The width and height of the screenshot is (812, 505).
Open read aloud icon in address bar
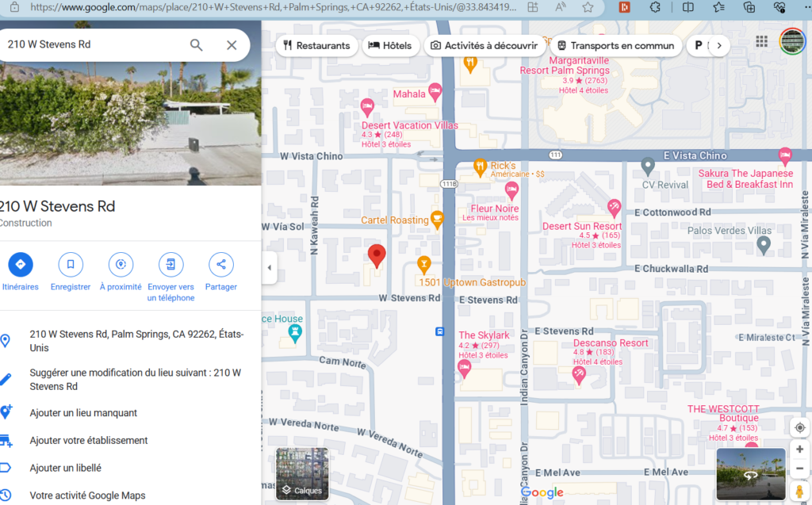pos(560,7)
